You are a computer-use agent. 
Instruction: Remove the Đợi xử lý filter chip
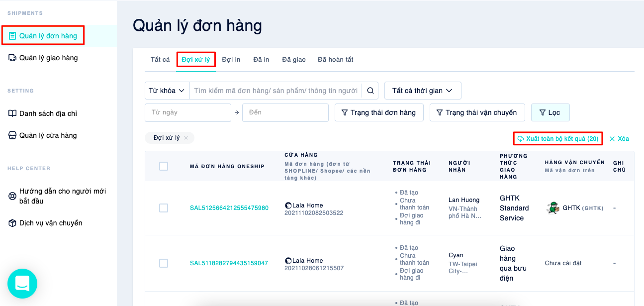point(186,138)
